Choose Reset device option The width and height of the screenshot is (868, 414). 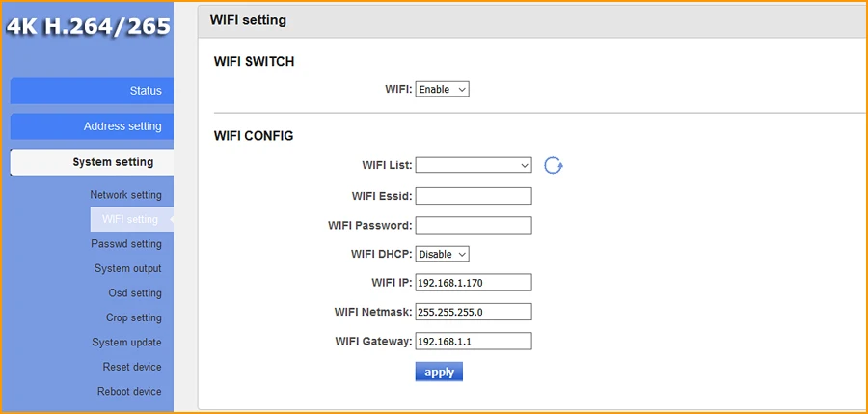click(132, 367)
